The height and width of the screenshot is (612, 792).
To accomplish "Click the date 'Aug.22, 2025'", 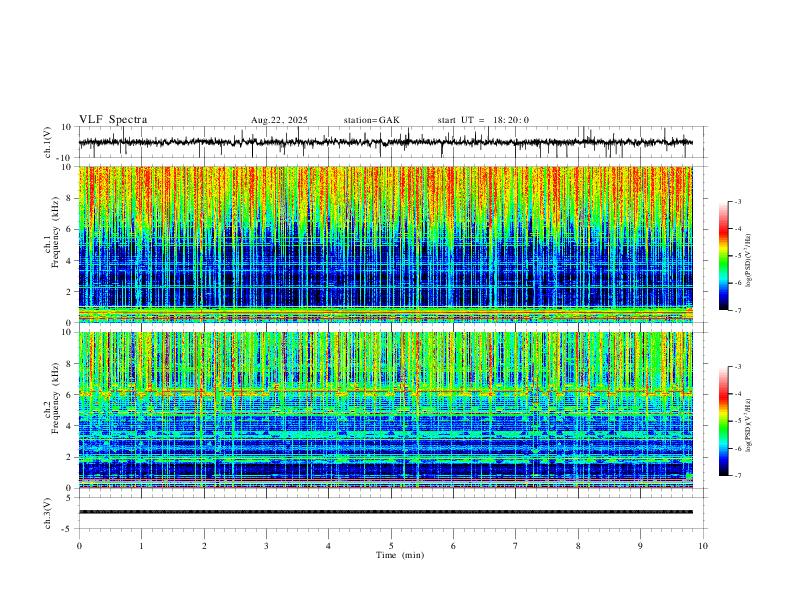I will click(279, 120).
